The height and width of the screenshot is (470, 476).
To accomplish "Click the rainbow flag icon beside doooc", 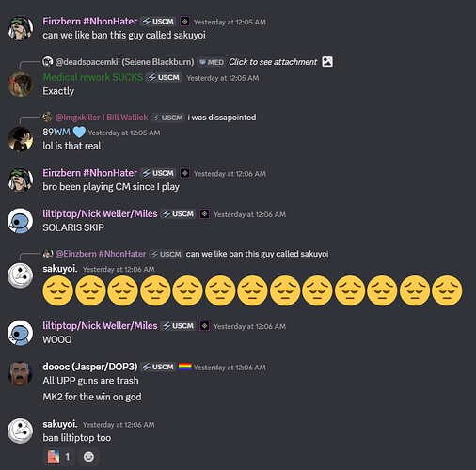I will (185, 367).
